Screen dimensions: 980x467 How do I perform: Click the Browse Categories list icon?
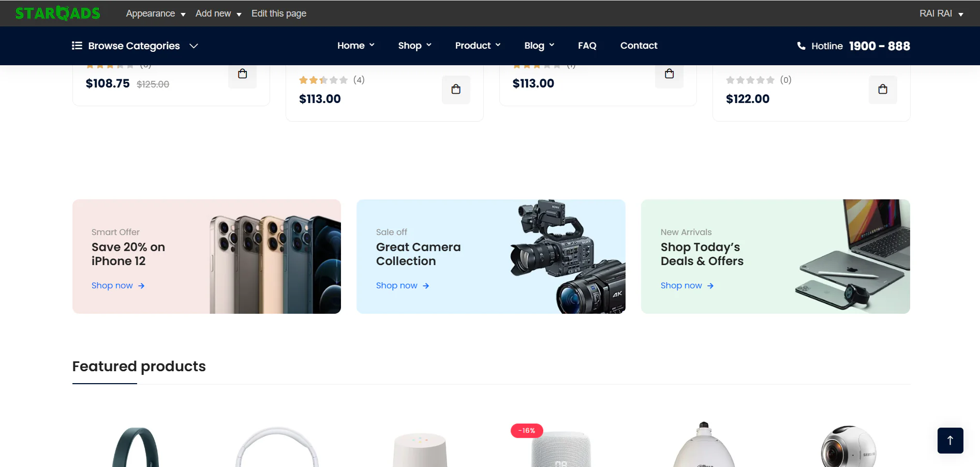point(77,46)
